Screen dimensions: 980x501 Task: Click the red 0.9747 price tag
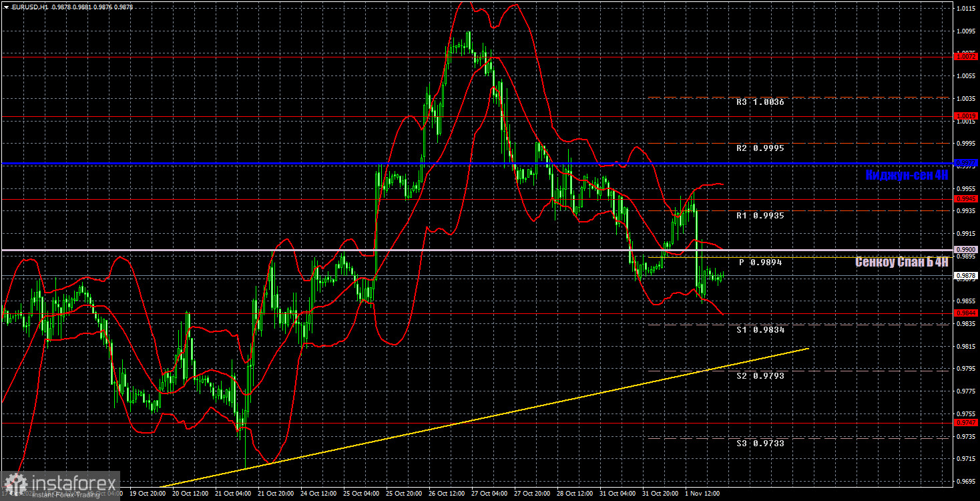pyautogui.click(x=966, y=423)
